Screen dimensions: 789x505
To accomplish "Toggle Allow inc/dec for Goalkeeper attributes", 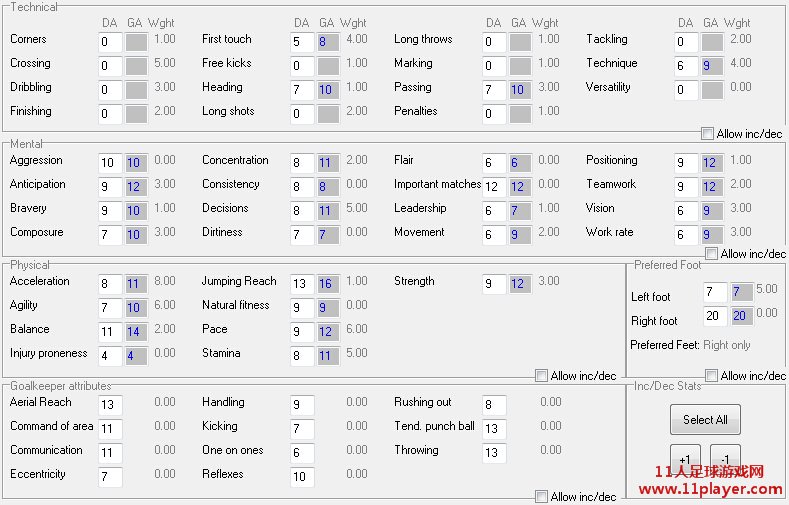I will [x=541, y=497].
